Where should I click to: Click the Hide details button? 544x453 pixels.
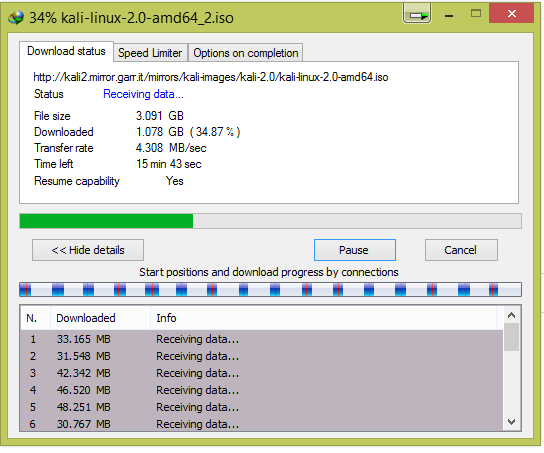(88, 250)
